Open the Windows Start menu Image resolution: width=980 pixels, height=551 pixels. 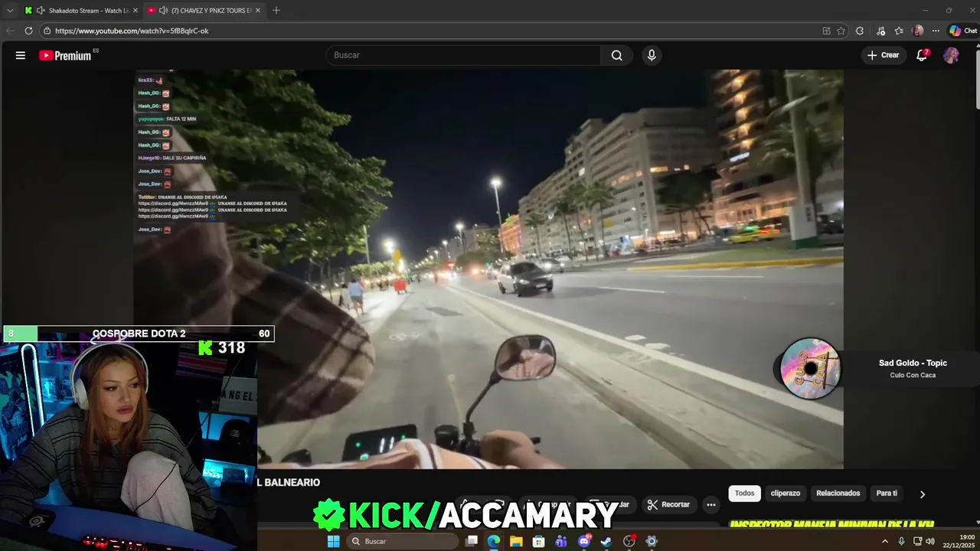(x=334, y=541)
